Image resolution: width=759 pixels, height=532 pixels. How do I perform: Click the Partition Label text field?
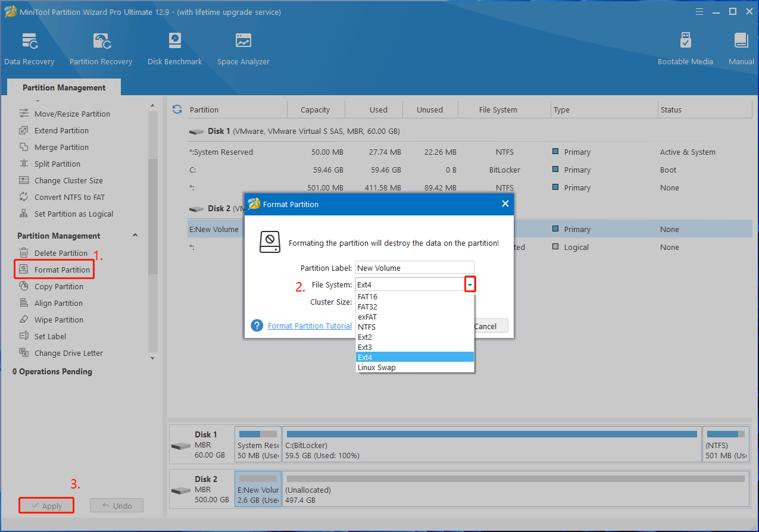414,268
